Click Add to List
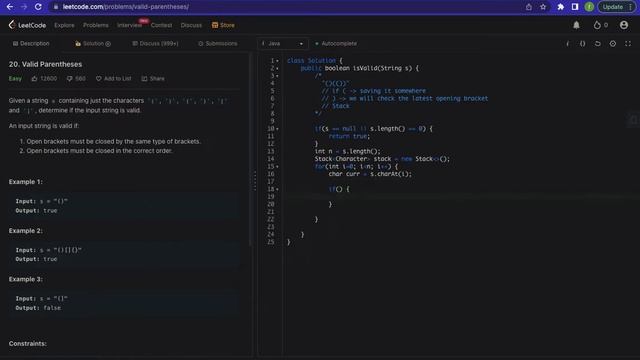This screenshot has height=360, width=640. 113,78
